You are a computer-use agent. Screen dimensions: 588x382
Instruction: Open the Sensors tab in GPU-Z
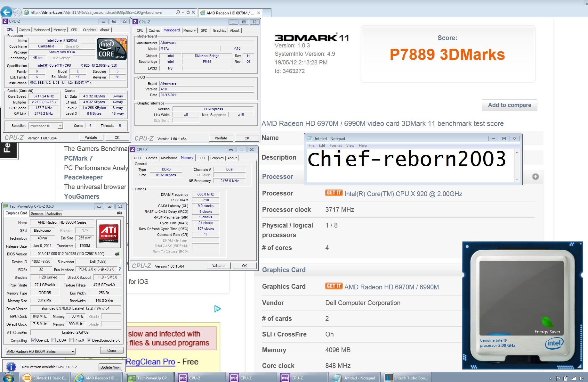[x=37, y=214]
